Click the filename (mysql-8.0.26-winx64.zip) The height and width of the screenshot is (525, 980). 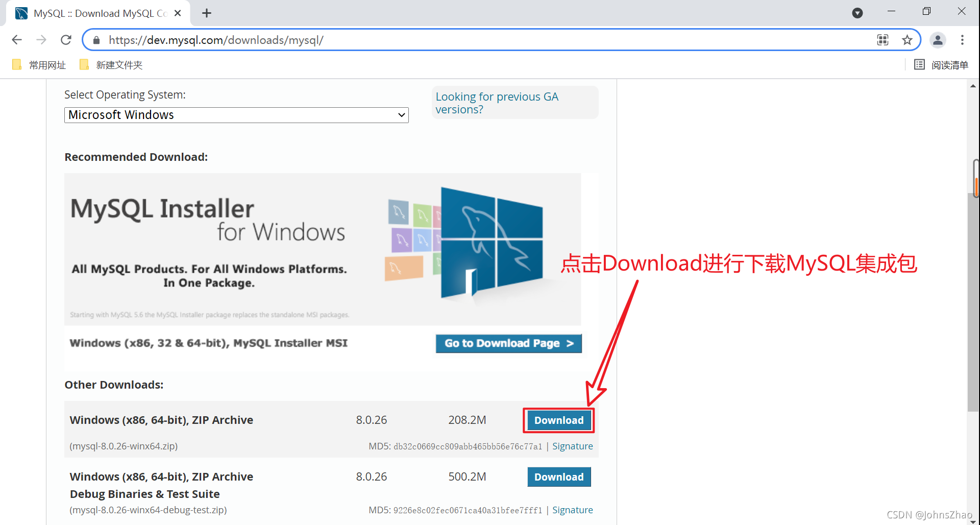click(x=124, y=446)
